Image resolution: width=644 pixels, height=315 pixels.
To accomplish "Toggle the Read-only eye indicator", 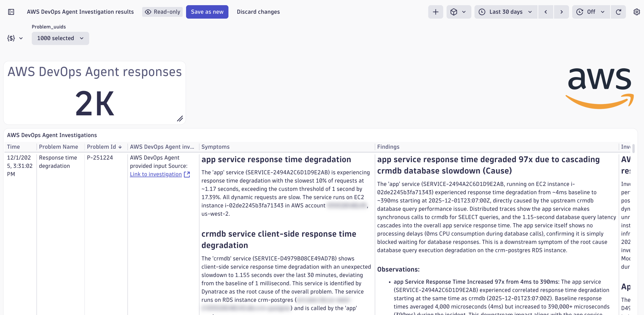I will coord(163,12).
